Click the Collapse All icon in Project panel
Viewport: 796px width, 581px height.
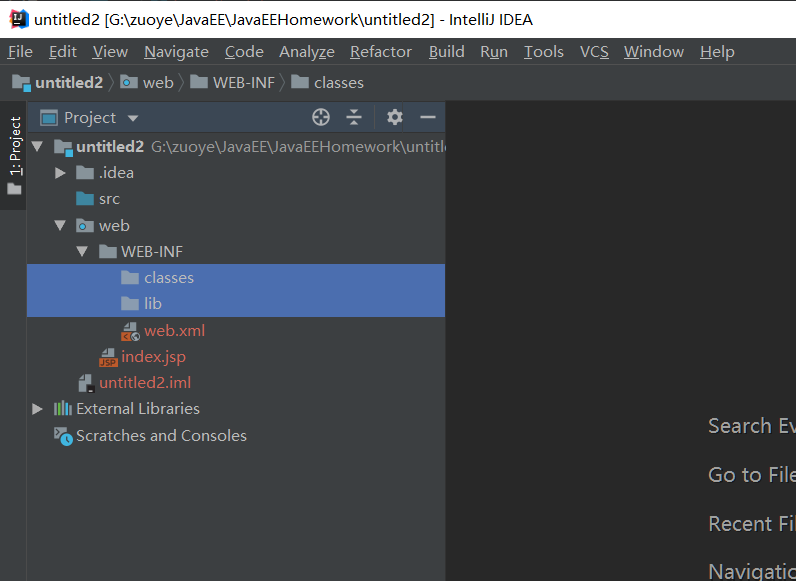[354, 117]
